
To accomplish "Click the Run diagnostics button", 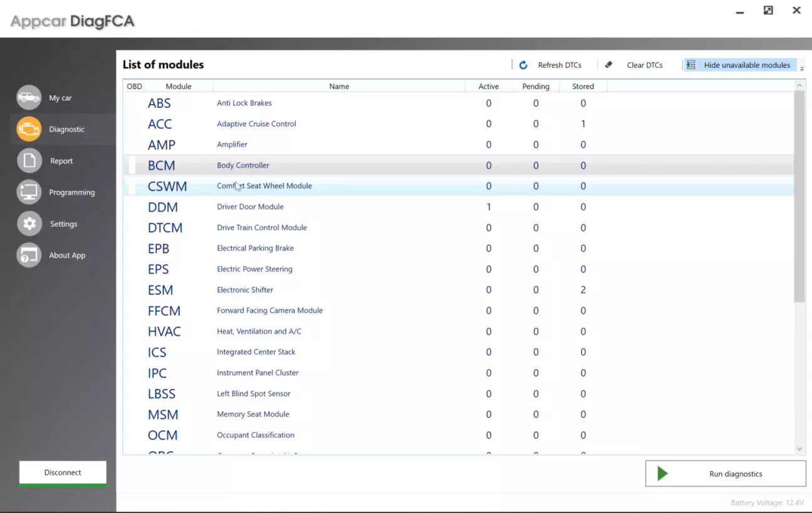I will (x=726, y=474).
